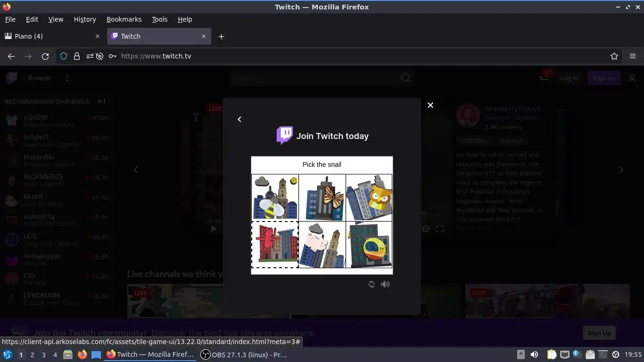Close the Piano (4) tab
This screenshot has height=362, width=644.
coord(98,36)
